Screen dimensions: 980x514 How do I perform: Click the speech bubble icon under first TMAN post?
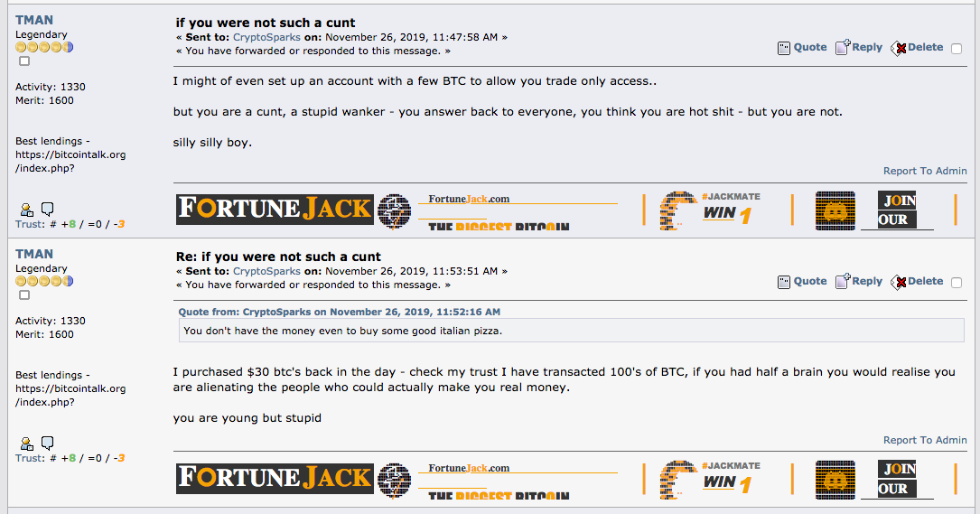pyautogui.click(x=47, y=209)
